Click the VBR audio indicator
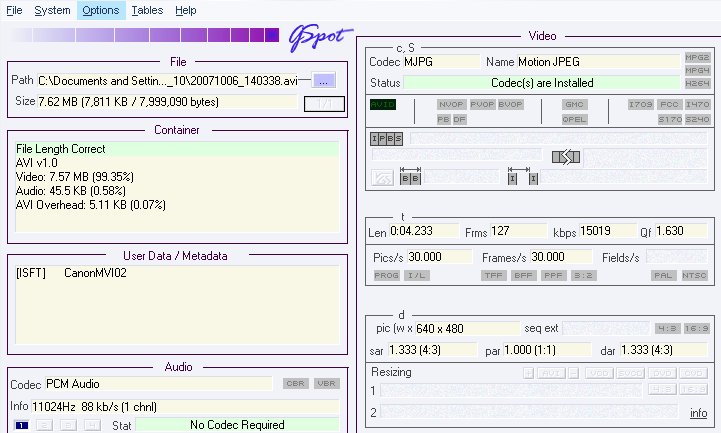 [326, 383]
